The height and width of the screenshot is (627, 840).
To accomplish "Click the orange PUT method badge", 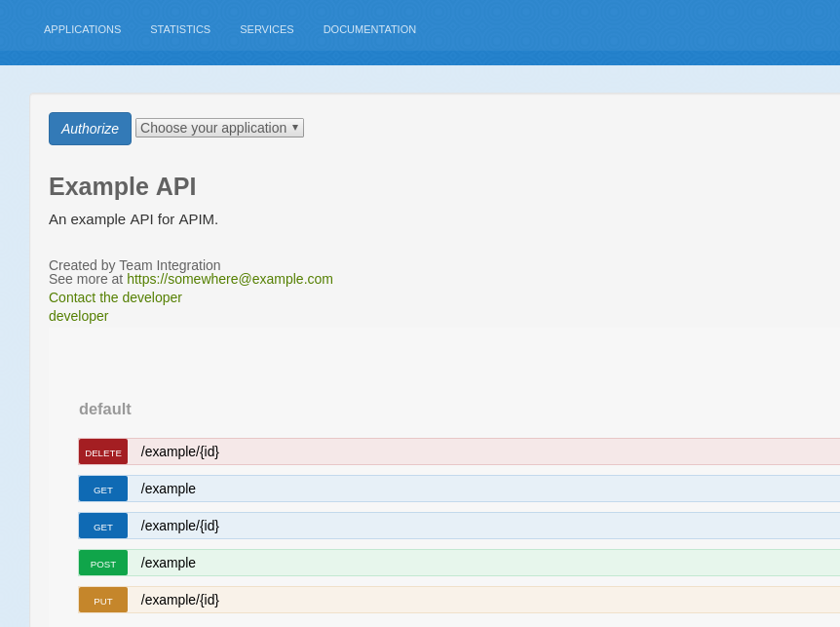I will 103,601.
